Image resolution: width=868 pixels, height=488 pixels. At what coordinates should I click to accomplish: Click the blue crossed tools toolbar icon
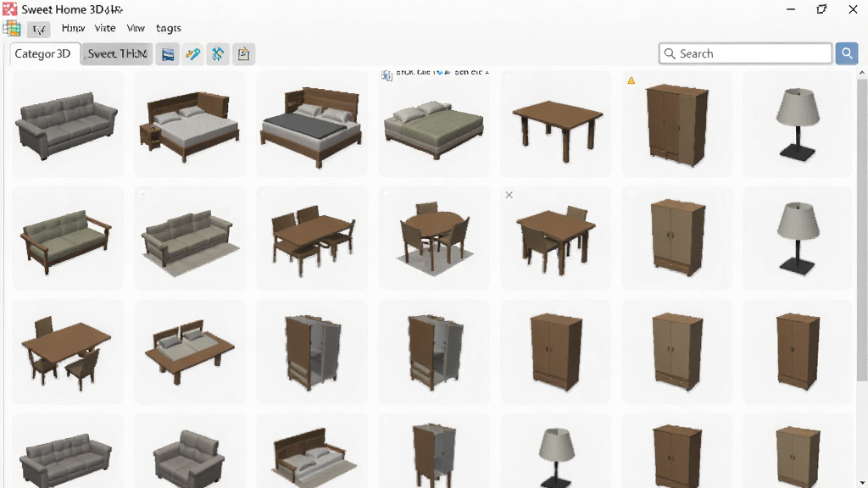click(x=218, y=53)
